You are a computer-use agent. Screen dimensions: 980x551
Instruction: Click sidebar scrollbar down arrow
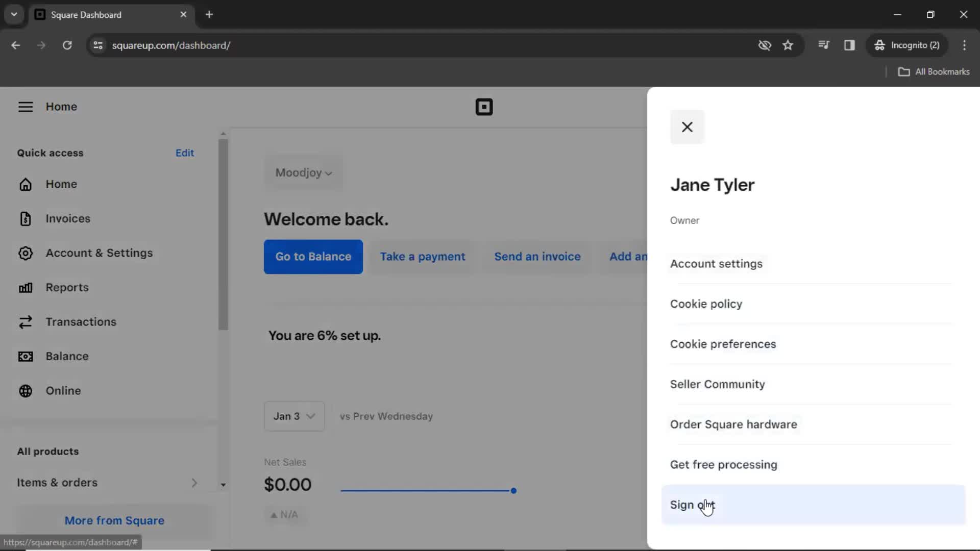pyautogui.click(x=223, y=485)
